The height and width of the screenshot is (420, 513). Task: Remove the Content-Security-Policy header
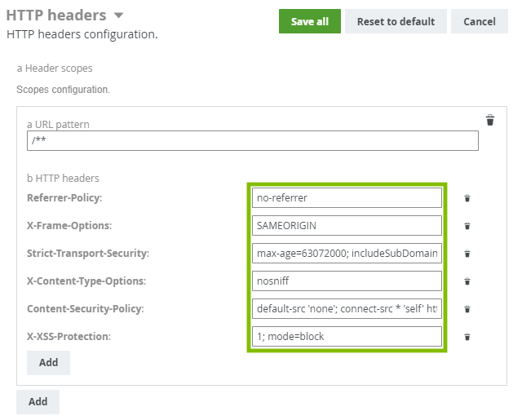coord(467,309)
